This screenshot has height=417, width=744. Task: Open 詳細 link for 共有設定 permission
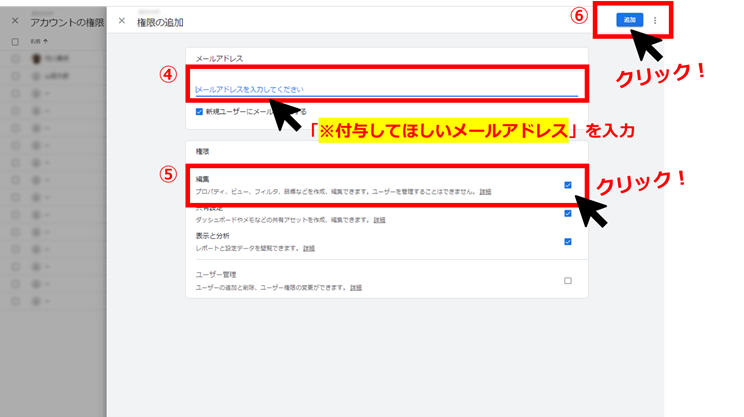pyautogui.click(x=379, y=220)
